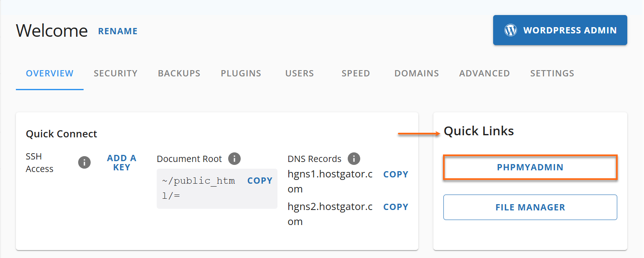Open the Users tab
The image size is (644, 258).
tap(300, 73)
